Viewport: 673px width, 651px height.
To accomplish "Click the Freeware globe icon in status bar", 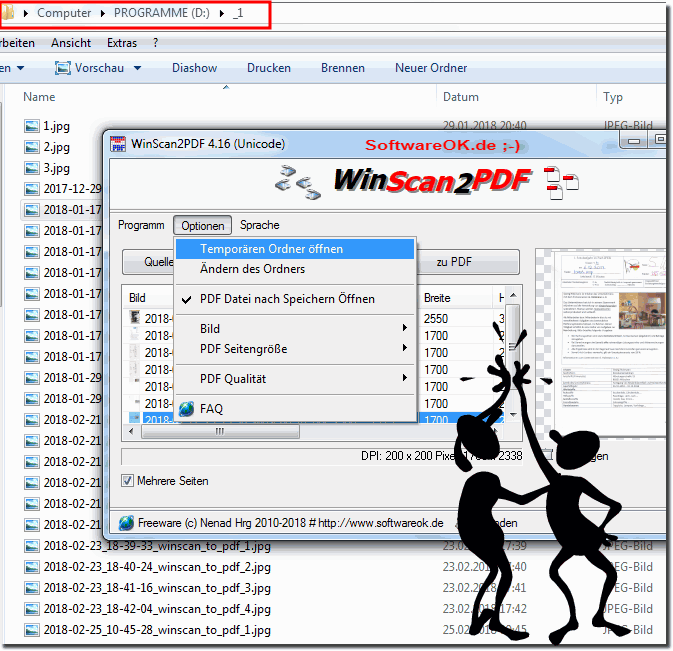I will (x=127, y=523).
